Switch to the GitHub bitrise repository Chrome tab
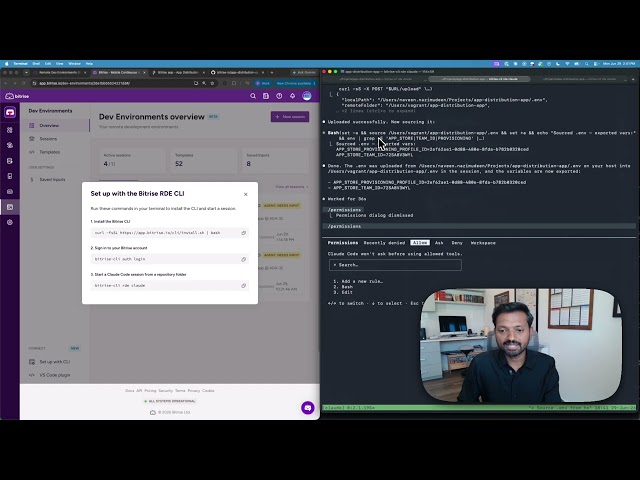Viewport: 640px width, 480px height. tap(237, 73)
